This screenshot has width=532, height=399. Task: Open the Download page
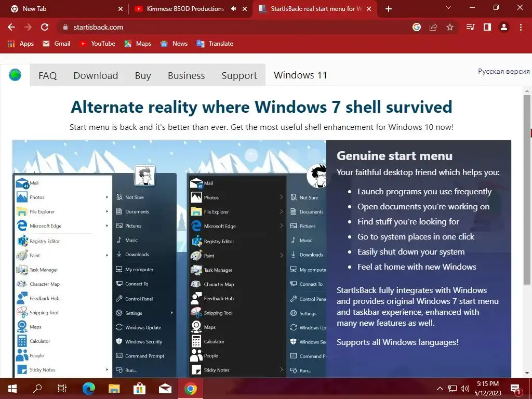[96, 75]
